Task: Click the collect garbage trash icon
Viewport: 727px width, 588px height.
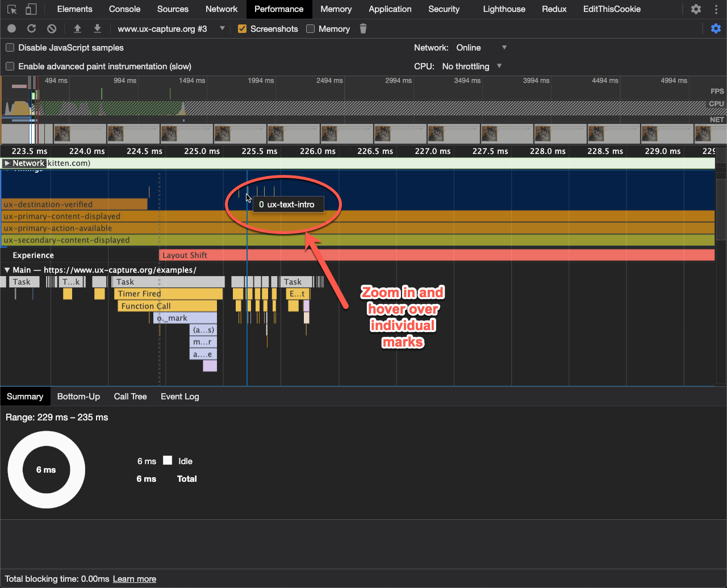Action: pos(363,28)
